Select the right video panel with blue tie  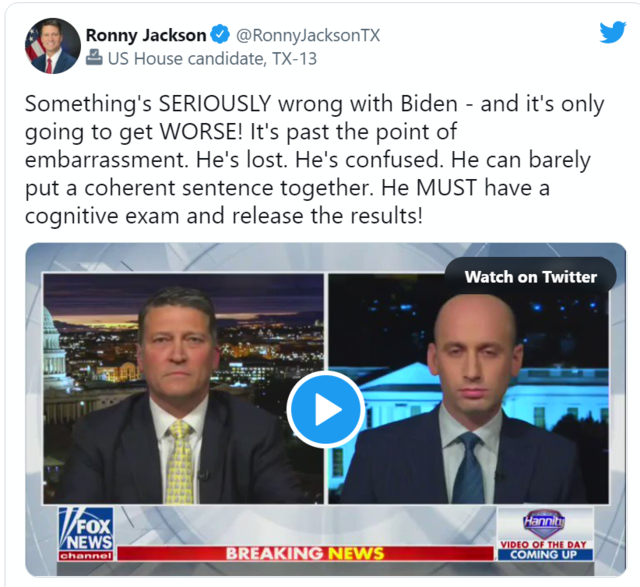coord(468,389)
